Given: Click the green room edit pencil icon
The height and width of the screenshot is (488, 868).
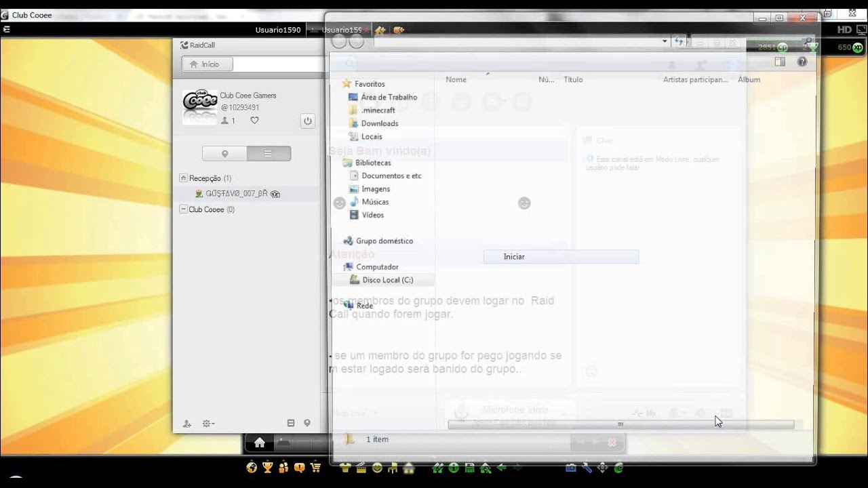Looking at the screenshot, I should [x=437, y=467].
